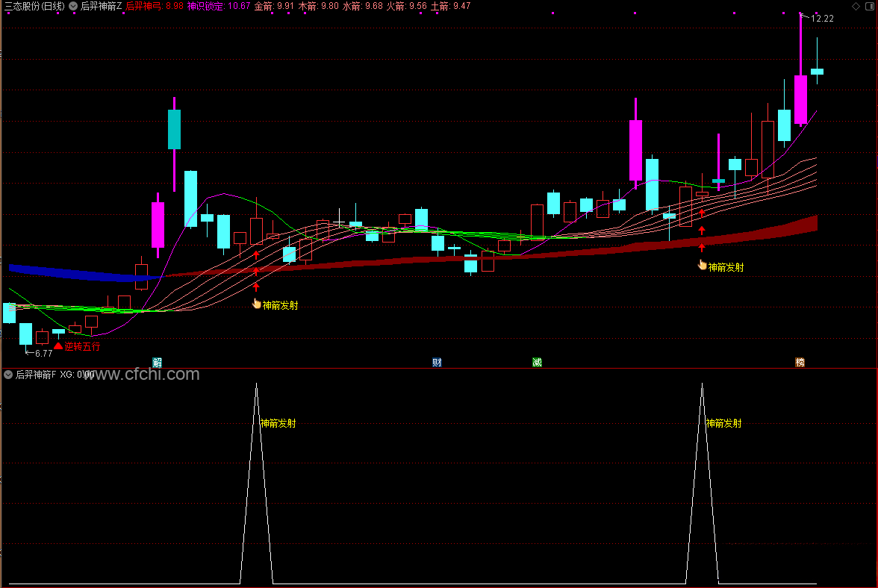Click the 水箭: 9.68 value
Screen dimensions: 878x588
[362, 6]
